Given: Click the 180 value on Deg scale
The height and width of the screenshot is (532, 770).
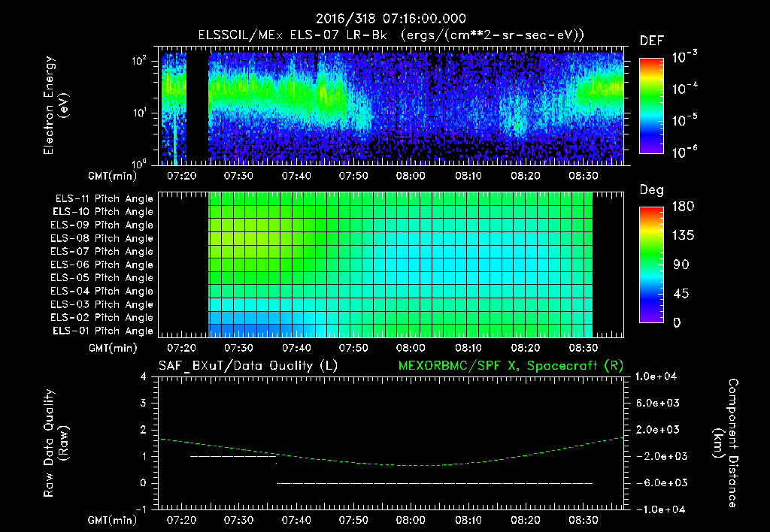Looking at the screenshot, I should (x=683, y=207).
